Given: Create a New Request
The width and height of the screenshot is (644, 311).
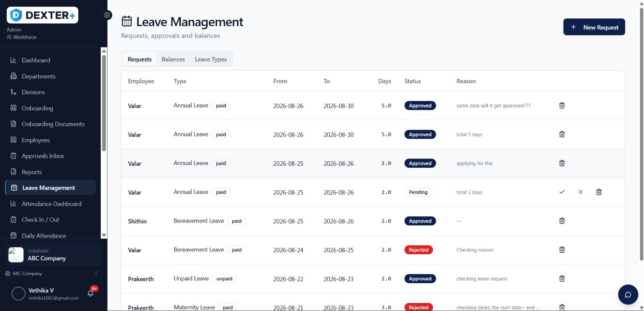Looking at the screenshot, I should (x=594, y=27).
